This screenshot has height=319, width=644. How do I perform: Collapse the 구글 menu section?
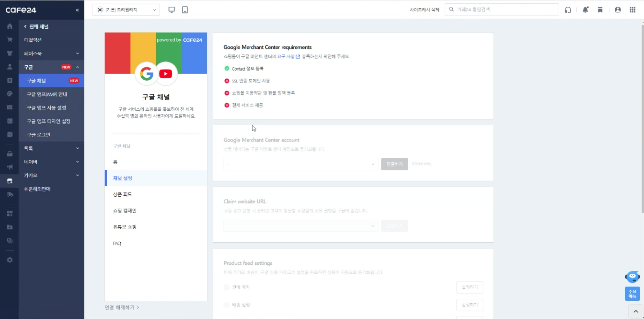coord(51,67)
